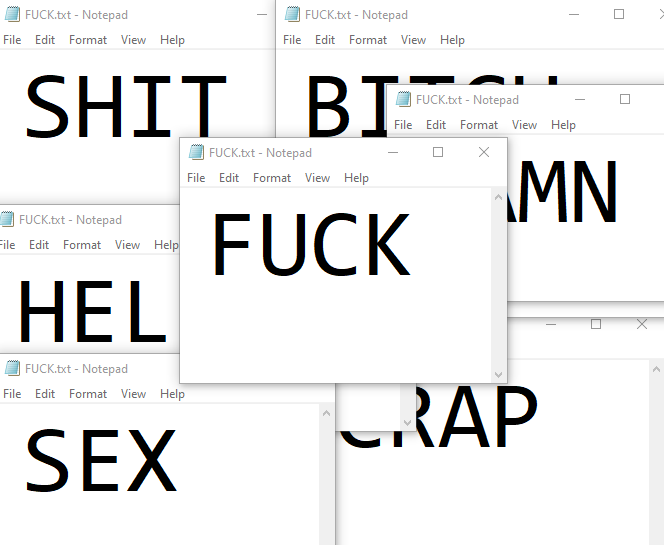Open Edit menu in the SEX window
This screenshot has height=545, width=664.
pyautogui.click(x=45, y=394)
